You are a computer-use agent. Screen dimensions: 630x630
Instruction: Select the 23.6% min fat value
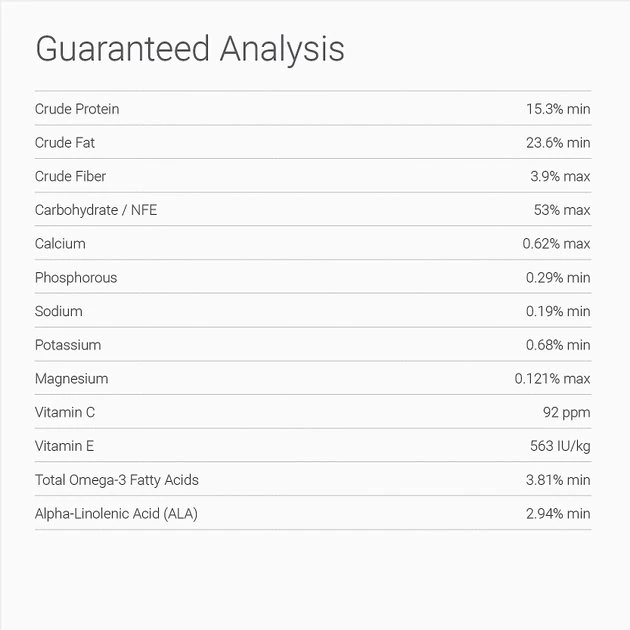pos(558,143)
